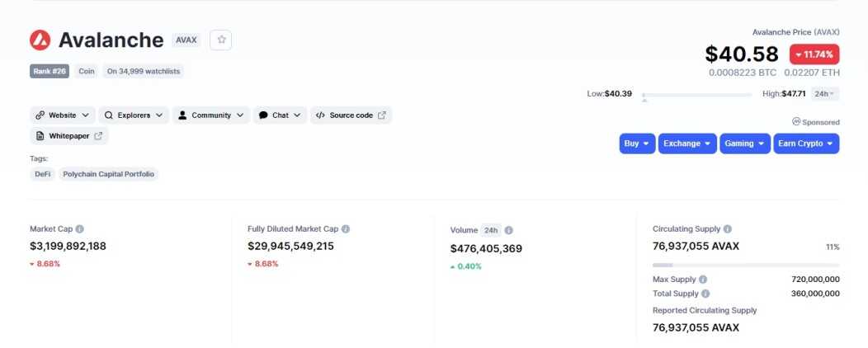This screenshot has width=868, height=348.
Task: Click the Avalanche Price (AVAX) heading
Action: tap(796, 32)
